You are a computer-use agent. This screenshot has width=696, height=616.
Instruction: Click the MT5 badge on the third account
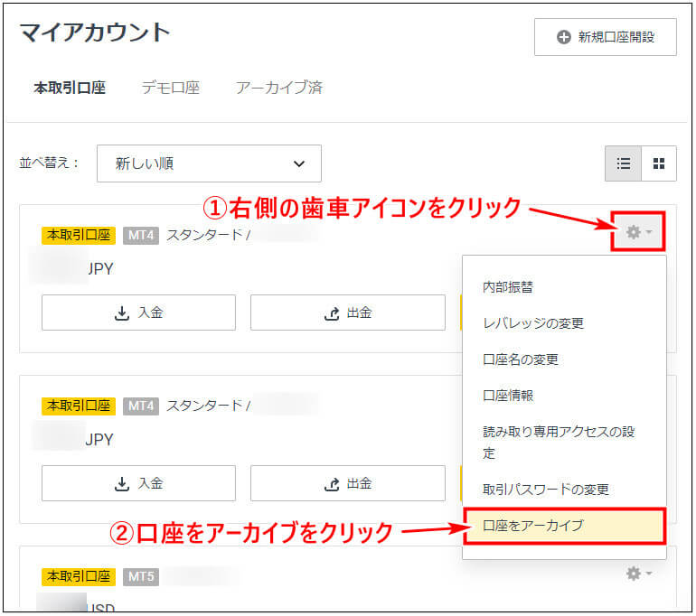[141, 576]
